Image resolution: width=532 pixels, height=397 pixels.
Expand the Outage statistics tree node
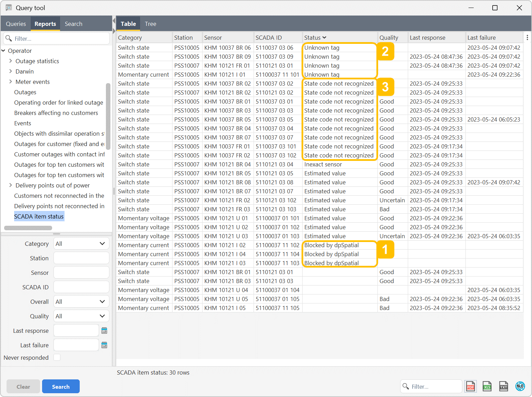pyautogui.click(x=11, y=61)
